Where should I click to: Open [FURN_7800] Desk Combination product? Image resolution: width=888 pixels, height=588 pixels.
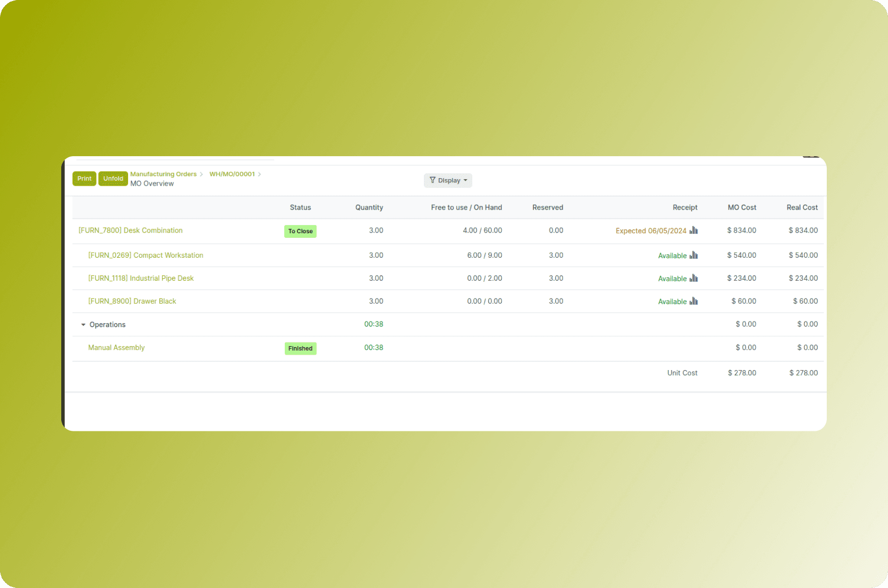tap(131, 230)
